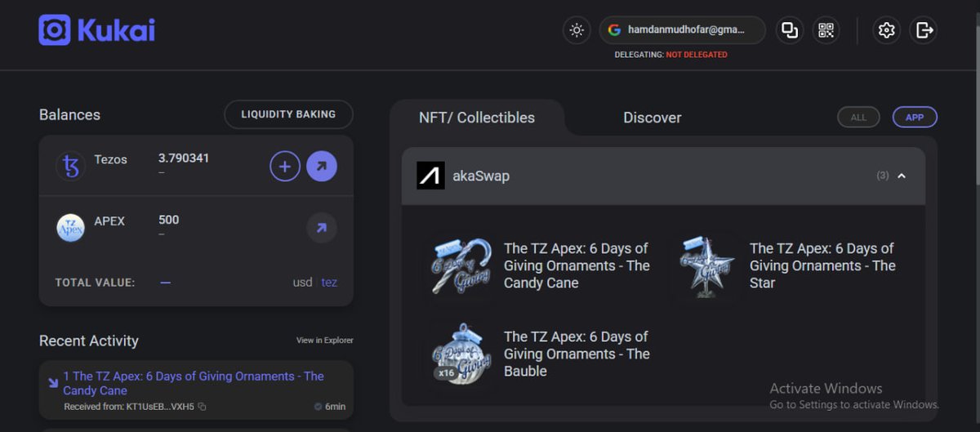The image size is (980, 432).
Task: Copy sender address KT1UsEB...VXH5
Action: (x=202, y=407)
